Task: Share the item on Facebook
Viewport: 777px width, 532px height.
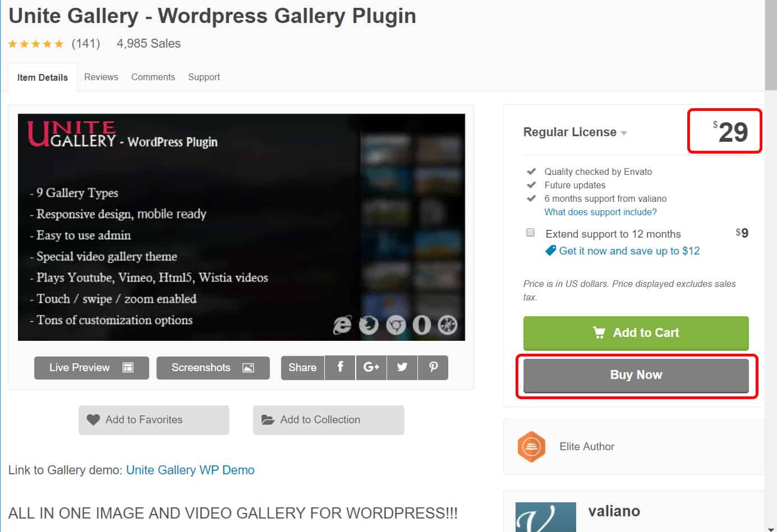Action: coord(340,368)
